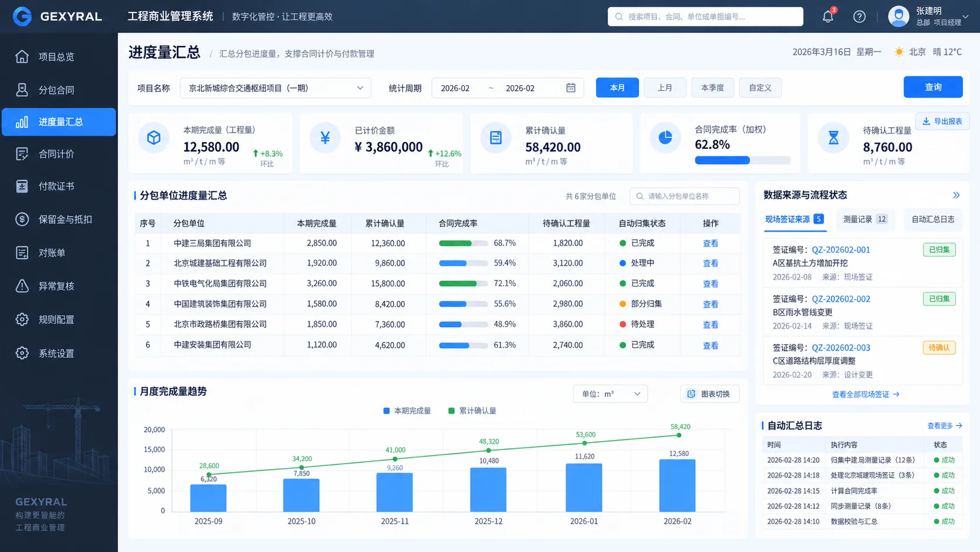
Task: Click the document icon on 累计确认量 card
Action: point(496,138)
